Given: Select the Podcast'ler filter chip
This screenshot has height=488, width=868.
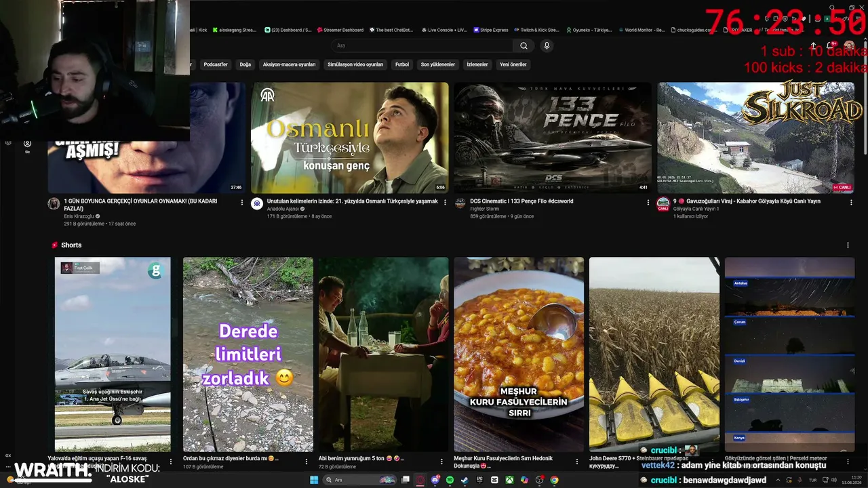Looking at the screenshot, I should point(216,64).
